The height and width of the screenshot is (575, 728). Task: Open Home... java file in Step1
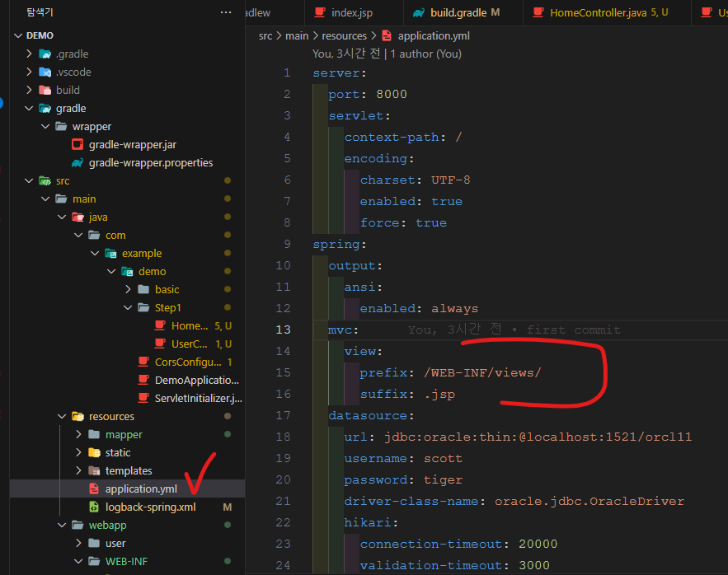[190, 325]
